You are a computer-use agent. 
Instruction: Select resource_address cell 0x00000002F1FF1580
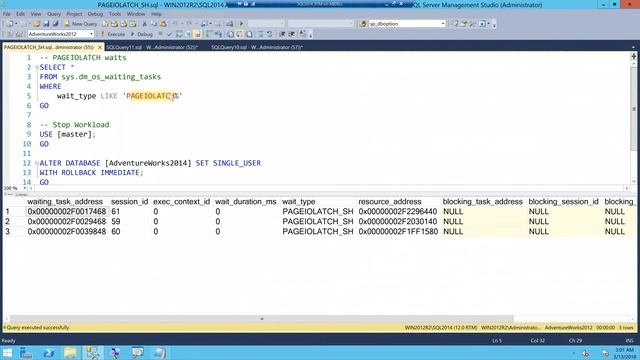click(398, 231)
